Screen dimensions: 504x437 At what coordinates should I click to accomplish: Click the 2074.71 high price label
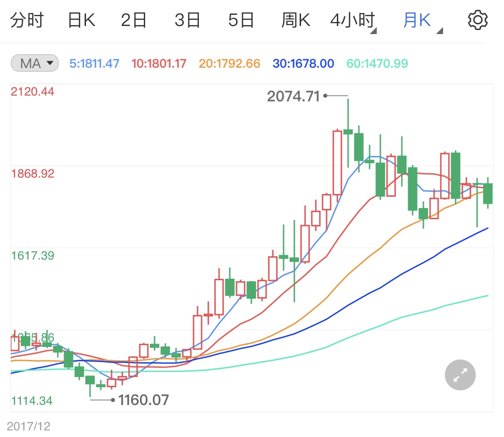click(294, 95)
